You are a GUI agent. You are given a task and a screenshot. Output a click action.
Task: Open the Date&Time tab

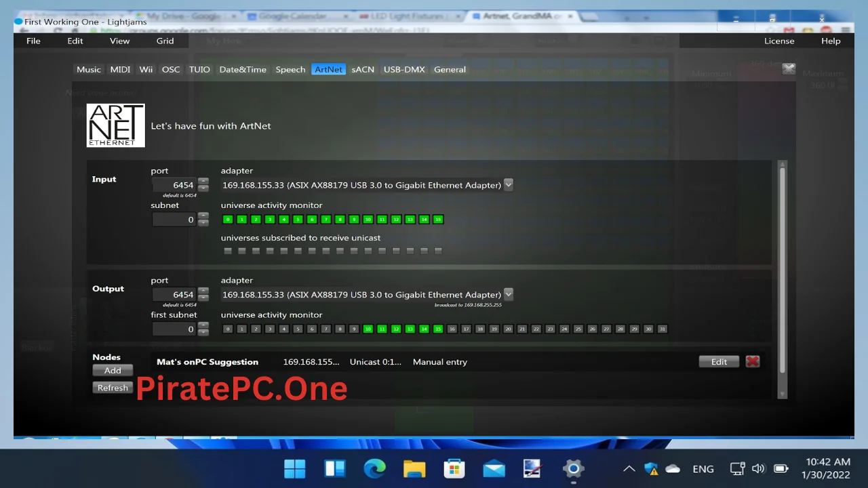(243, 69)
